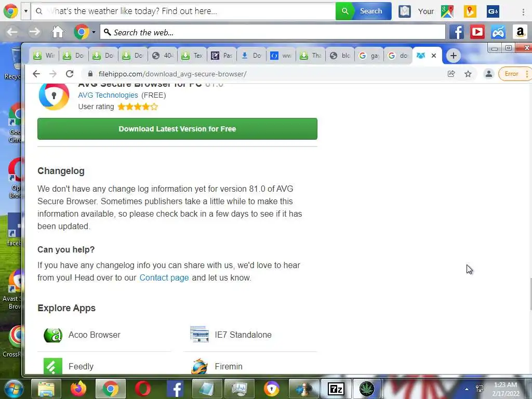Open the Firemin app link

[229, 366]
